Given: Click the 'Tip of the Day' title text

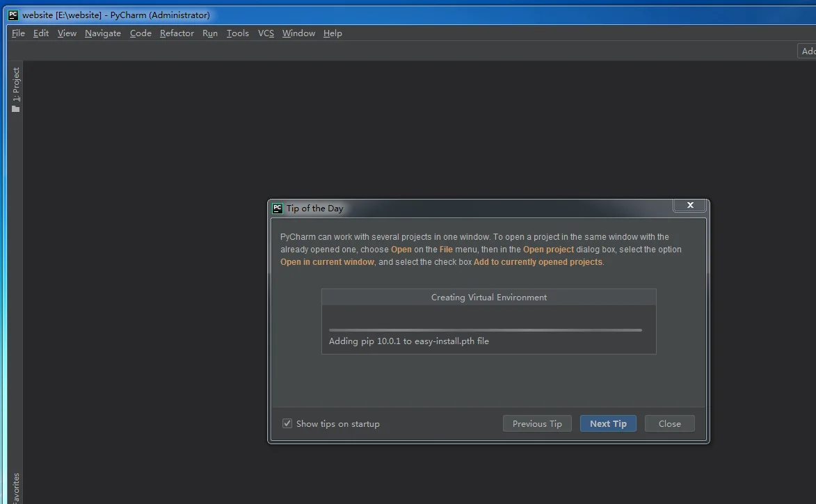Looking at the screenshot, I should tap(315, 208).
